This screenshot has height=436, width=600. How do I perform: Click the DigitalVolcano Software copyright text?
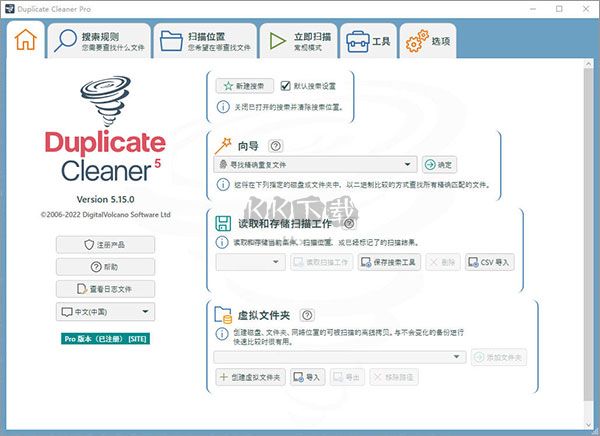[106, 215]
